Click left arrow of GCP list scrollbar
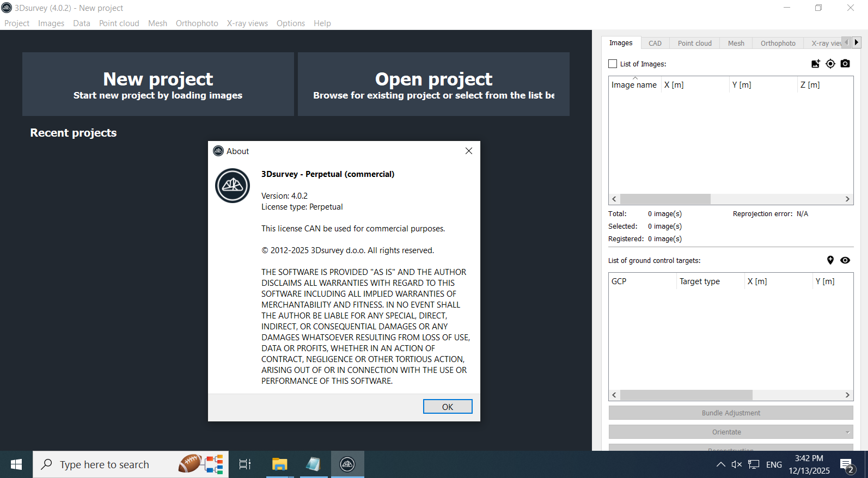The image size is (868, 478). [x=615, y=395]
